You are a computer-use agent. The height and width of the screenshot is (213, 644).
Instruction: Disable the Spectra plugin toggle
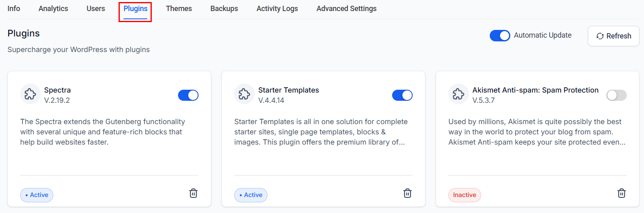point(188,95)
